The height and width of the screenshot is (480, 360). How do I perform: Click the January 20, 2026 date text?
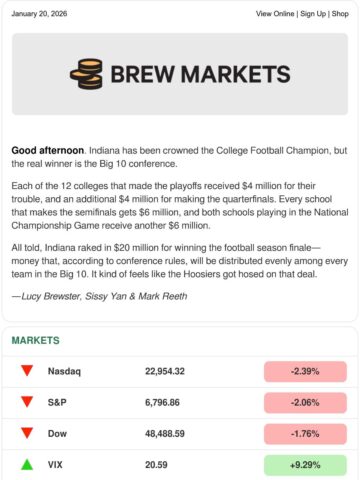click(39, 14)
